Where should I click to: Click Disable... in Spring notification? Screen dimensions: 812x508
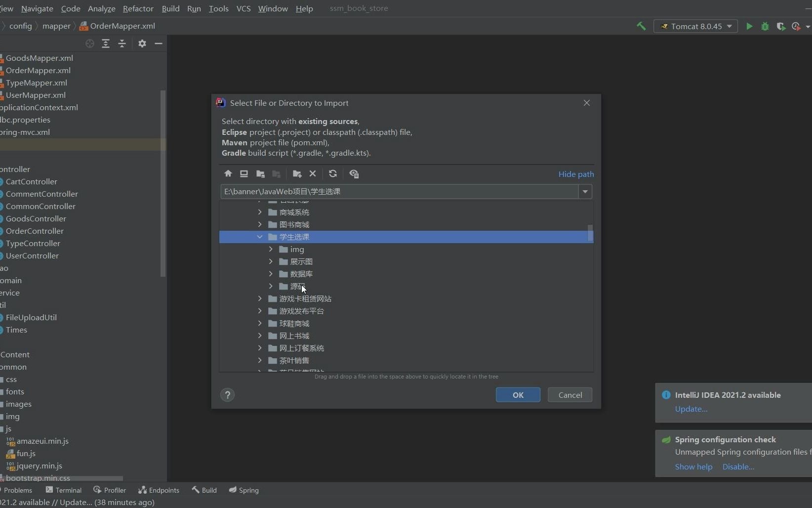[x=738, y=466]
